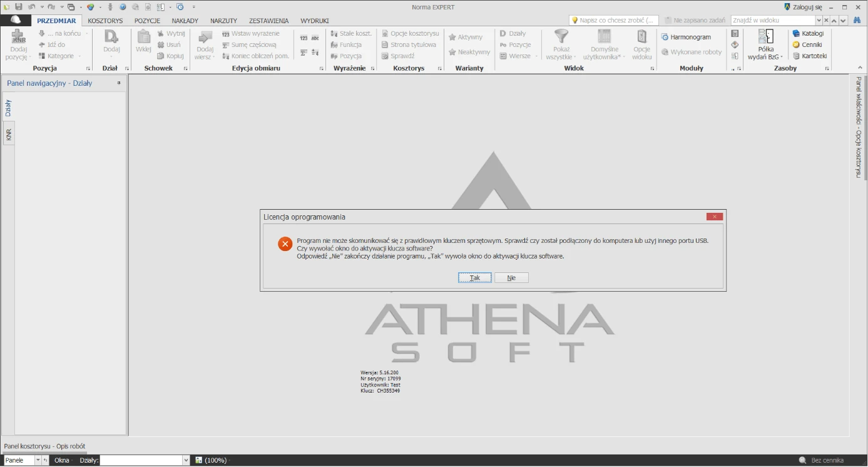Click the Harmonogram module icon

tap(665, 37)
